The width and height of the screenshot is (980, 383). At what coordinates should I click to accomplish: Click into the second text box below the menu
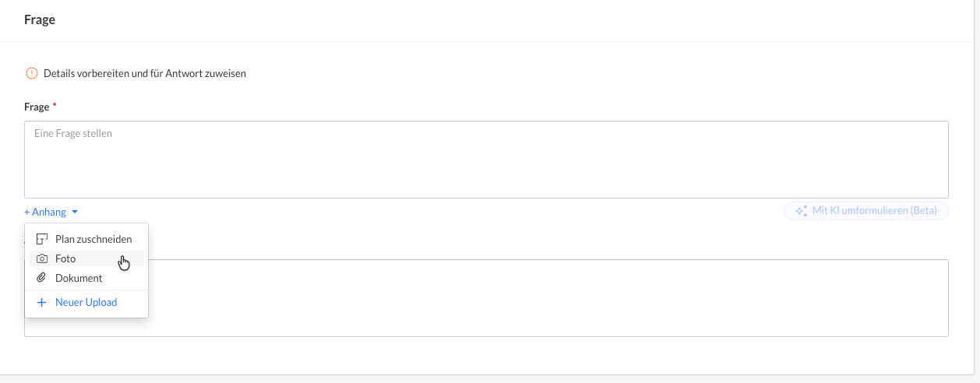point(548,298)
